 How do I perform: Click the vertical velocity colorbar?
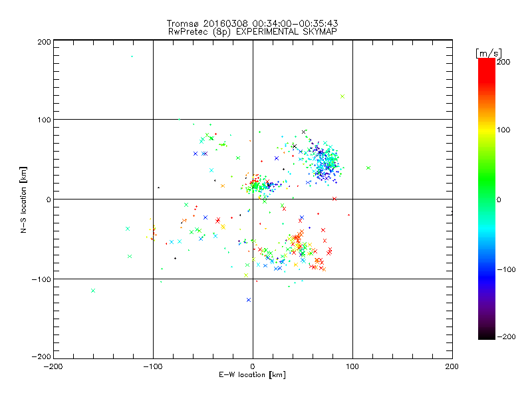point(487,199)
